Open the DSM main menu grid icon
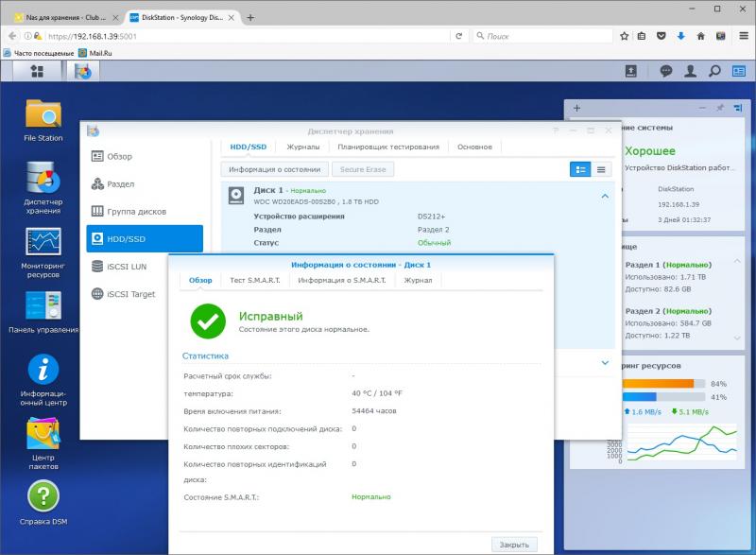756x555 pixels. tap(37, 71)
